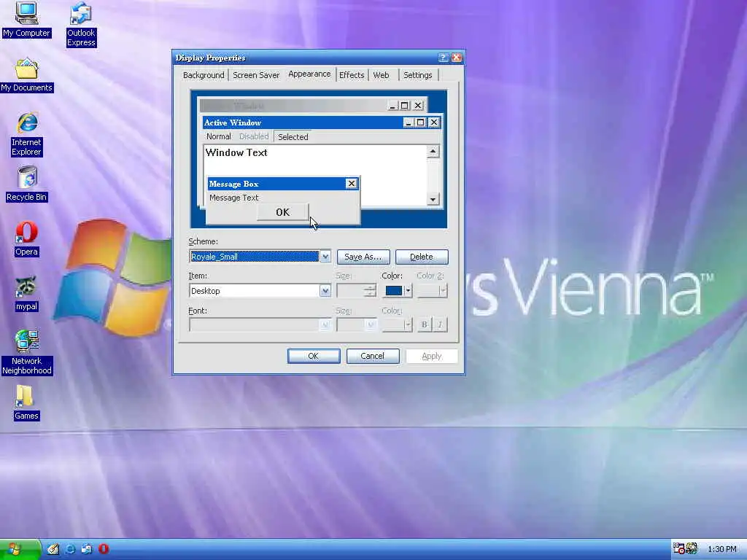
Task: Close the Display Properties dialog
Action: click(x=457, y=58)
